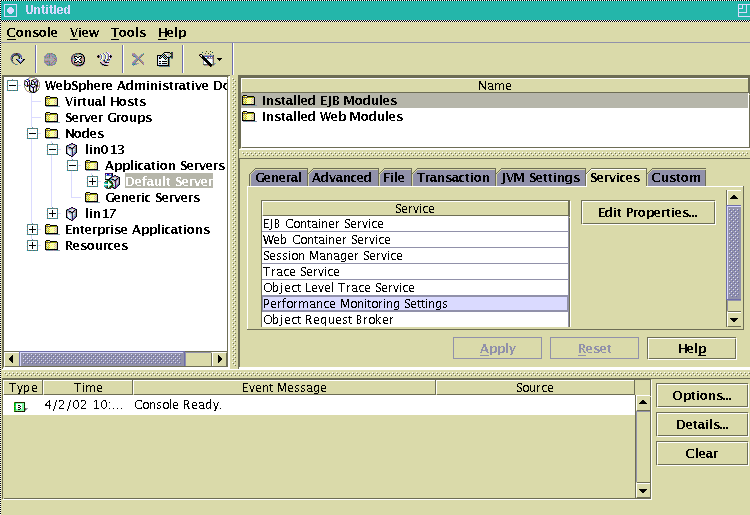The height and width of the screenshot is (515, 750).
Task: Click the lin17 node cube icon
Action: pos(71,213)
